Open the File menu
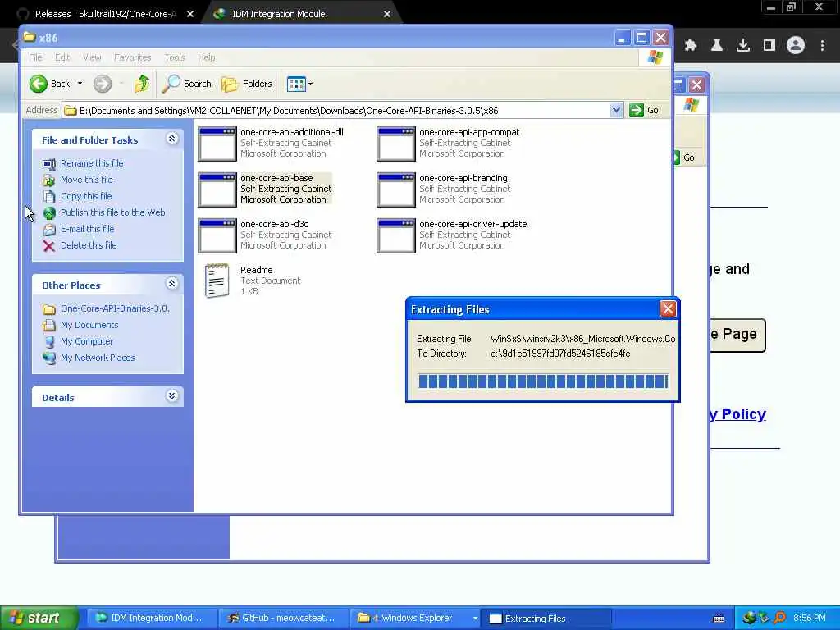Viewport: 840px width, 630px height. coord(35,57)
